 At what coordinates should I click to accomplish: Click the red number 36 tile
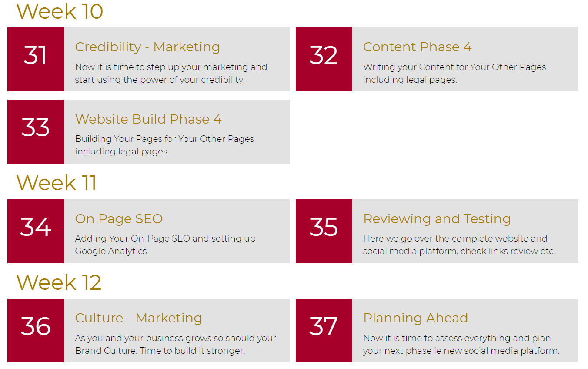36,330
